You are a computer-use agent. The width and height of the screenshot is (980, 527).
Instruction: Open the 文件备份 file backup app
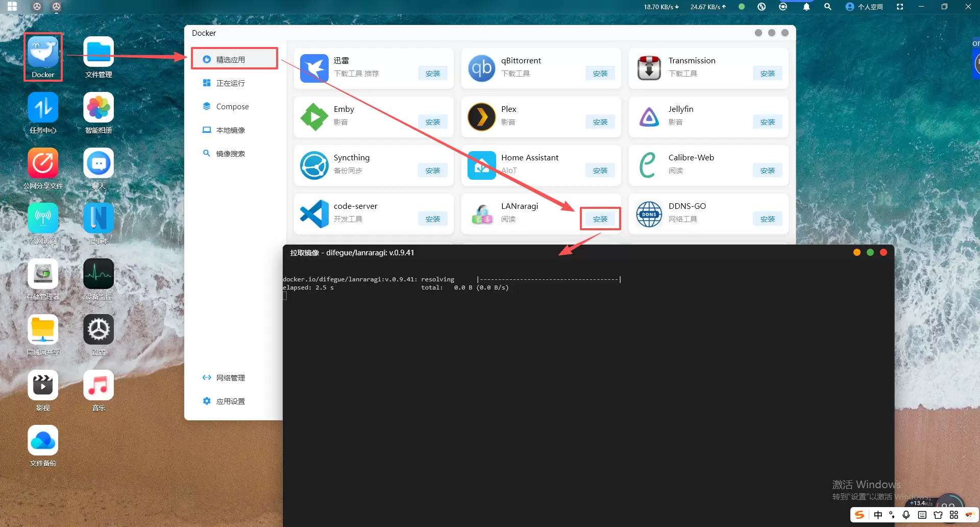[43, 441]
